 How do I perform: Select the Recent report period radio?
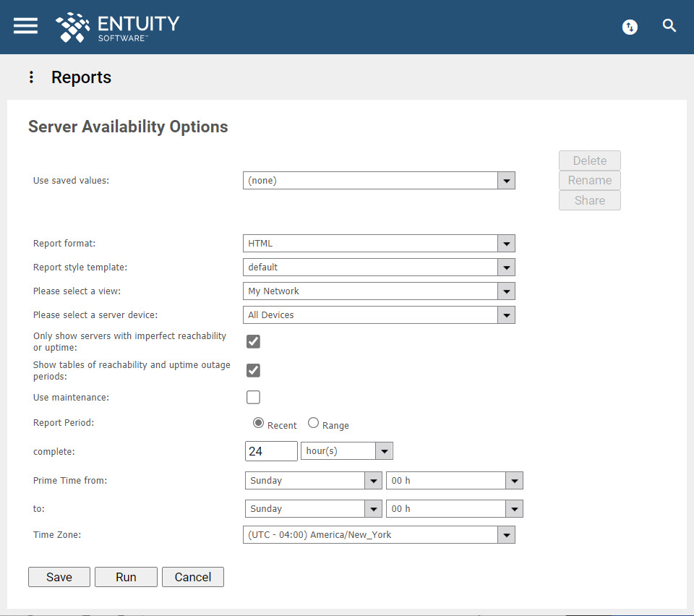(258, 423)
